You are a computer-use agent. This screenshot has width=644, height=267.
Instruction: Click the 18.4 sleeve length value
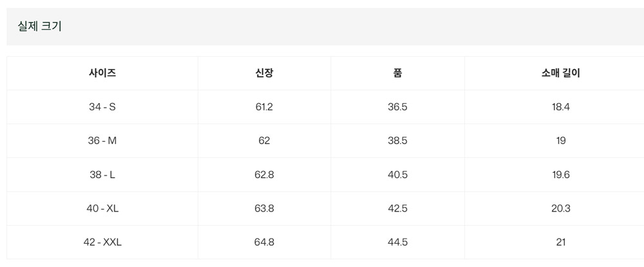click(x=561, y=107)
